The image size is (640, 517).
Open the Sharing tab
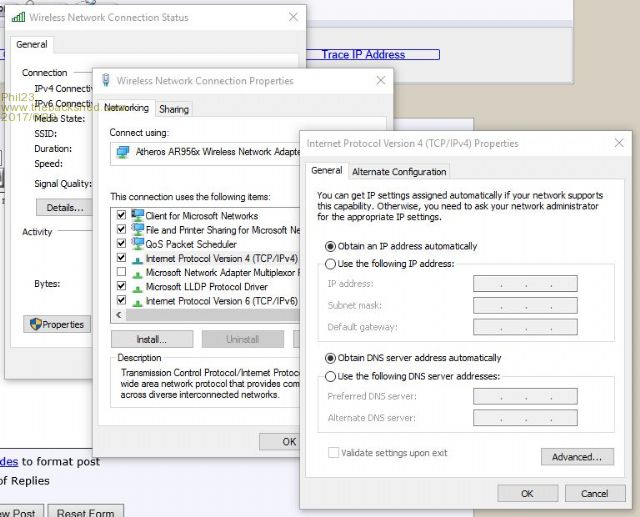click(x=174, y=109)
